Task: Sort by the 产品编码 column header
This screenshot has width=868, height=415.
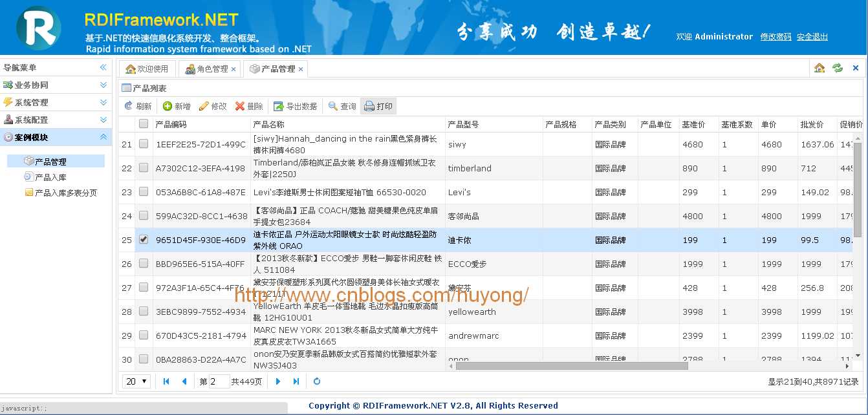Action: (201, 124)
